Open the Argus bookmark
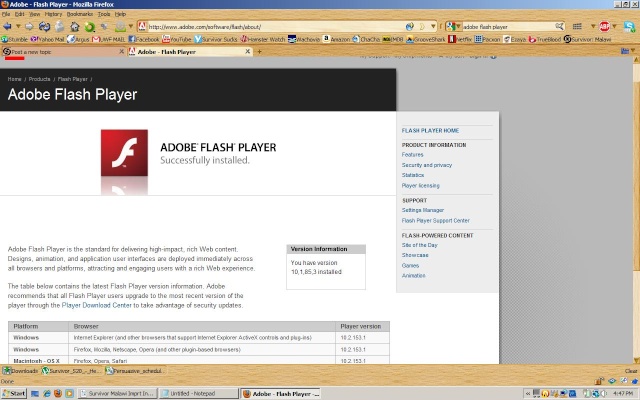This screenshot has width=640, height=400. pos(78,39)
